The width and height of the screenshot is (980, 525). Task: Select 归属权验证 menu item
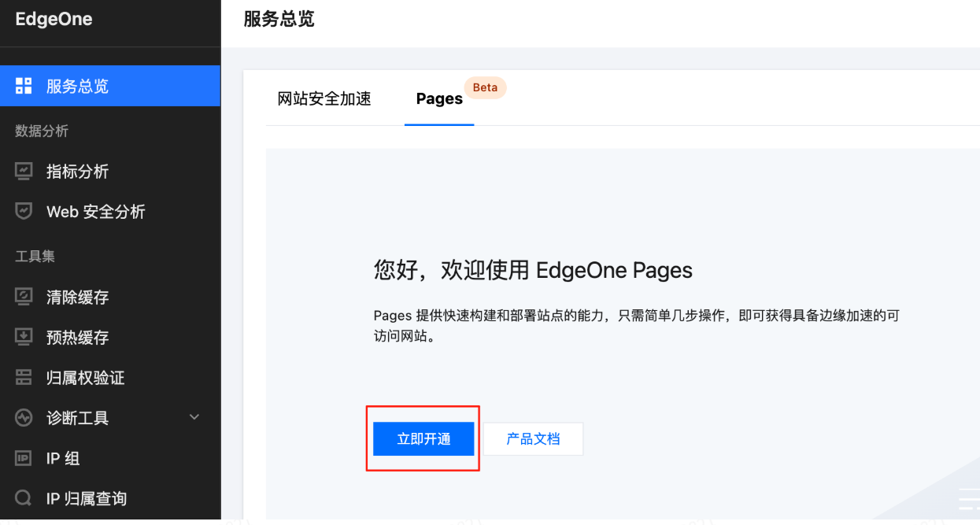(110, 378)
